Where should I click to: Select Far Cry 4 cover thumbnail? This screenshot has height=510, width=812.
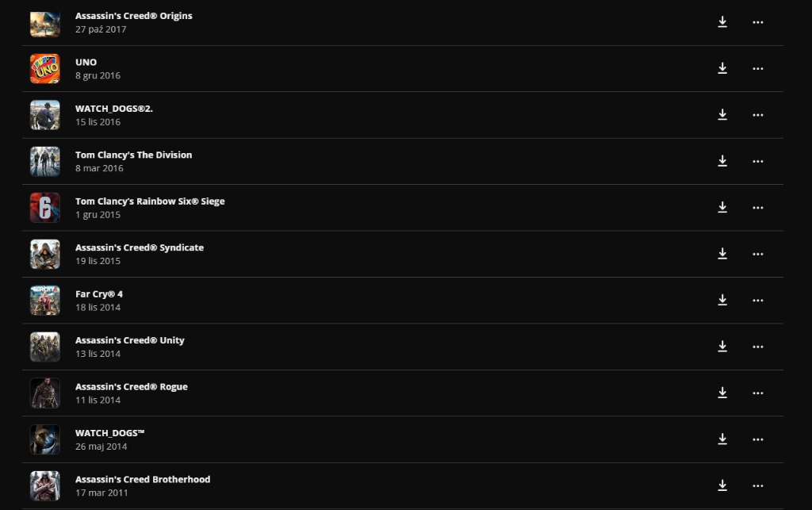coord(45,301)
